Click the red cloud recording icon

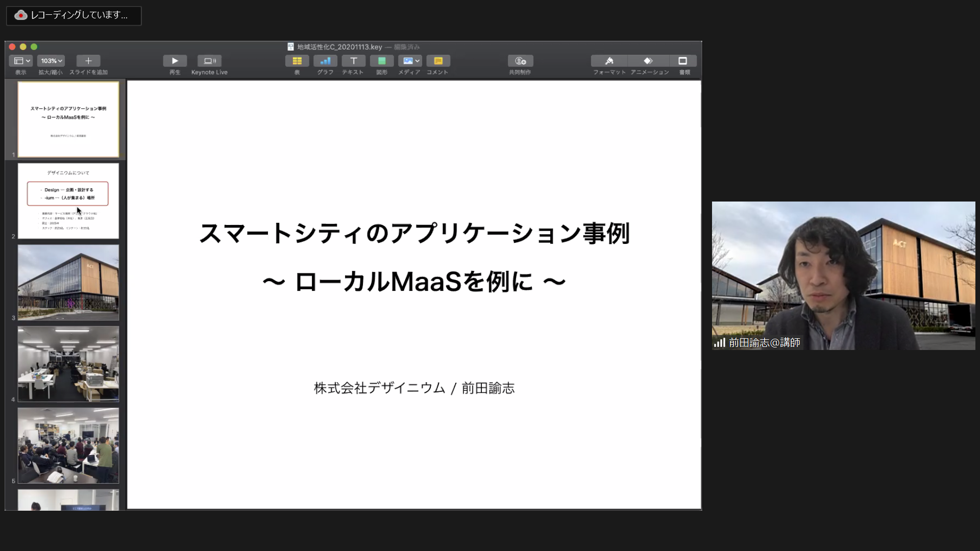click(20, 15)
